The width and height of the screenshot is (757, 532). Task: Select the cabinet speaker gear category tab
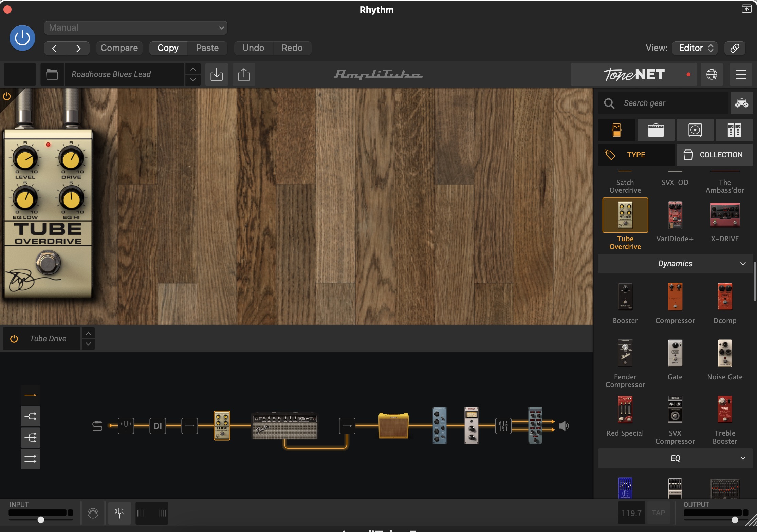pyautogui.click(x=695, y=130)
